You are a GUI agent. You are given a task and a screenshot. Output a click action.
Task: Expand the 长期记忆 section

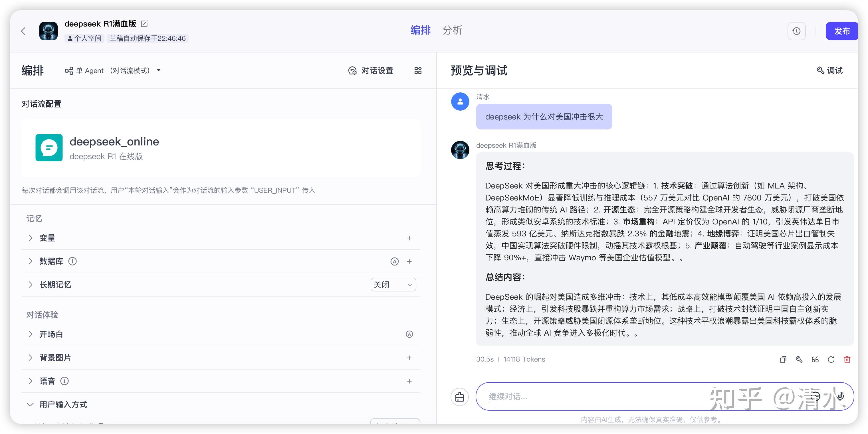tap(30, 285)
